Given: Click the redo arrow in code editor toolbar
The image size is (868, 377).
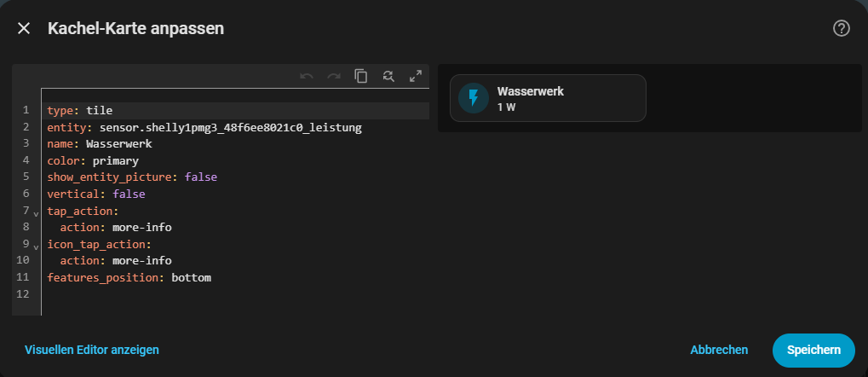Looking at the screenshot, I should (334, 76).
